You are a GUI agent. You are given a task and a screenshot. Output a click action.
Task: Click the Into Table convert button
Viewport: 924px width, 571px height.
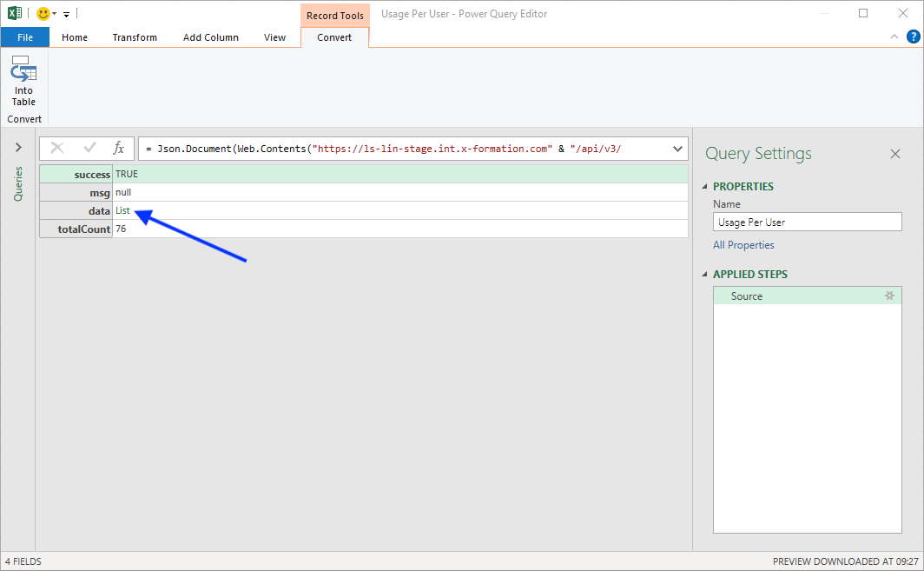point(23,82)
